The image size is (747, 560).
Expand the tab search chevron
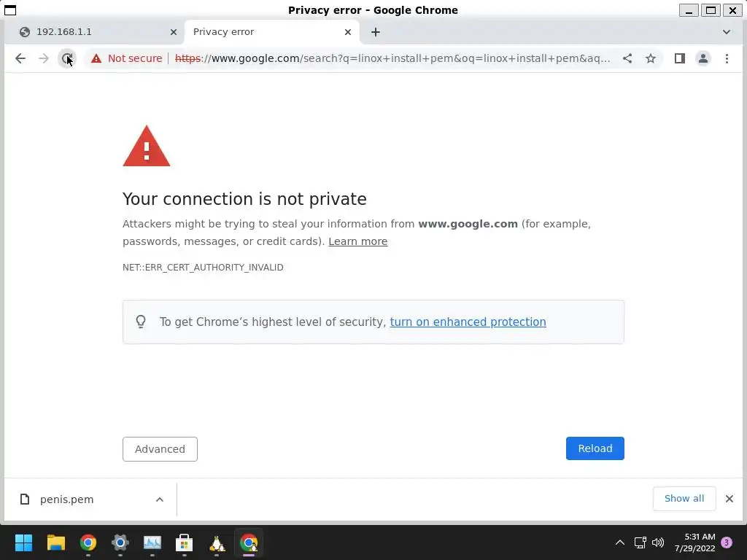pyautogui.click(x=726, y=32)
